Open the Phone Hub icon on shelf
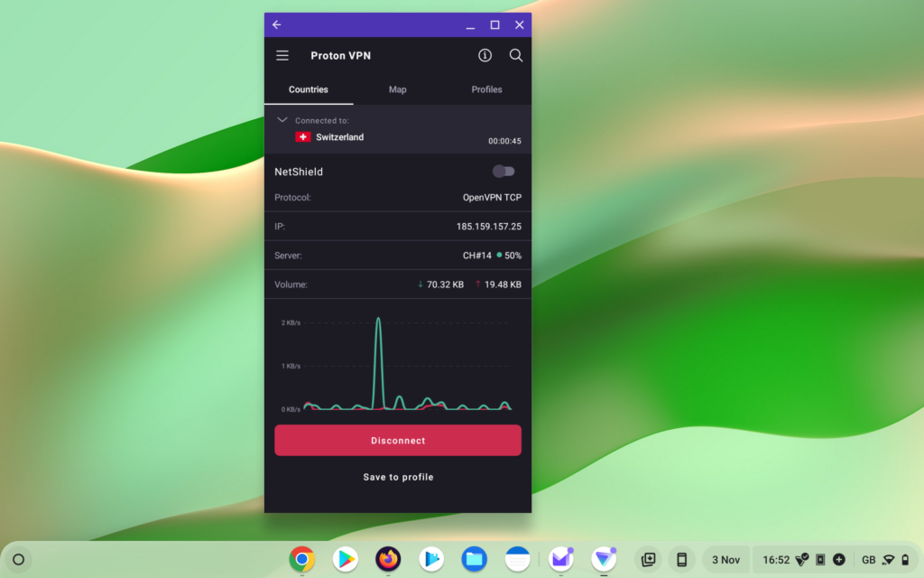This screenshot has width=924, height=578. click(x=682, y=559)
